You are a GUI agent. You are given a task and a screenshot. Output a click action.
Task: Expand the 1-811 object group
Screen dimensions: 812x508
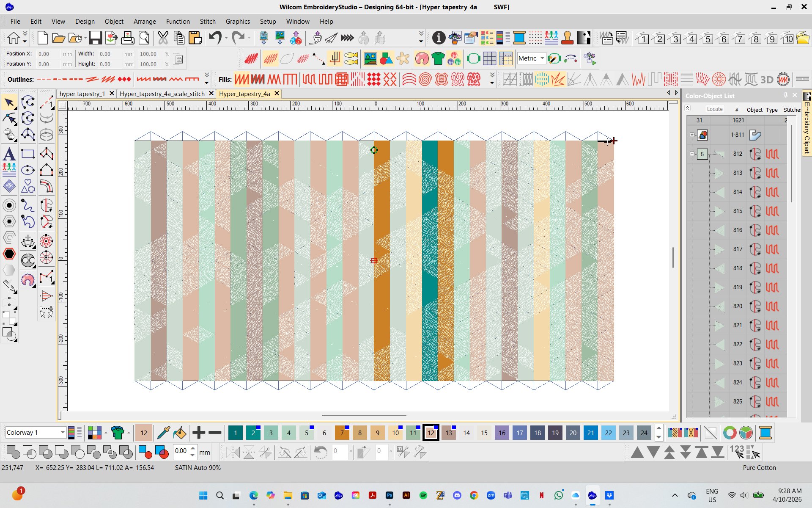click(692, 135)
